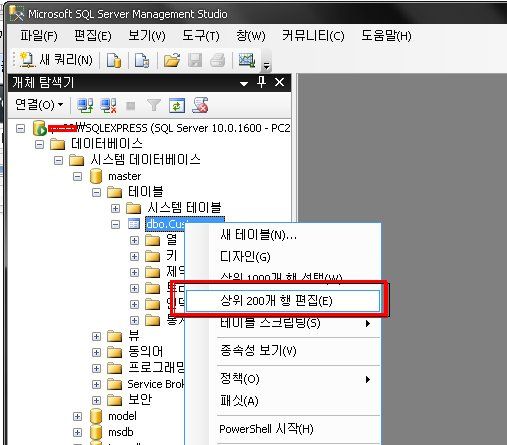Expand the 시스템 테이블 folder

coord(115,208)
